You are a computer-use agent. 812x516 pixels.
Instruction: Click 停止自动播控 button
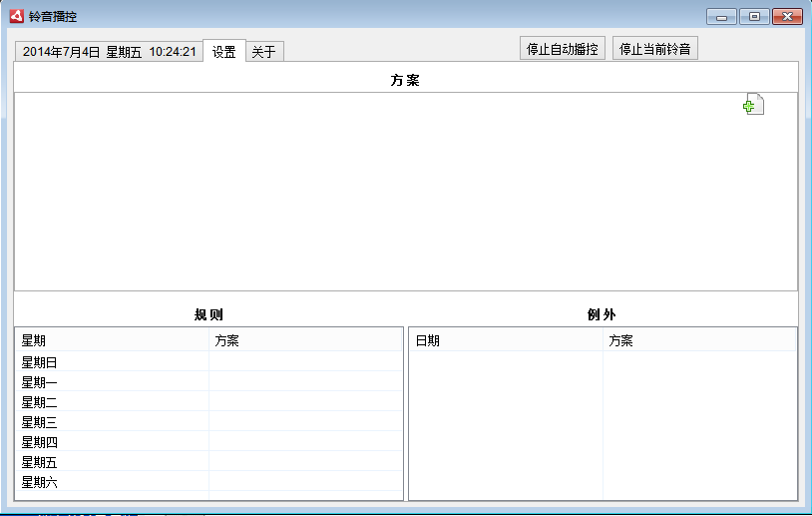563,49
